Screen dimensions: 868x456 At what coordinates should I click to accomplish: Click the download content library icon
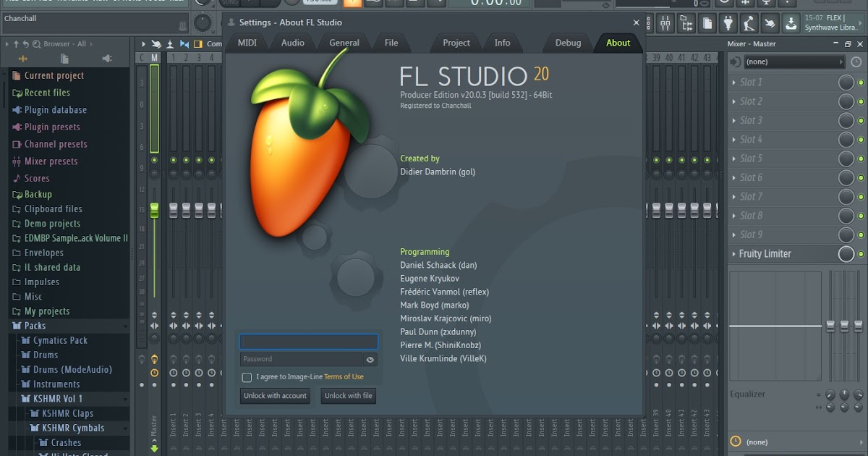(791, 22)
